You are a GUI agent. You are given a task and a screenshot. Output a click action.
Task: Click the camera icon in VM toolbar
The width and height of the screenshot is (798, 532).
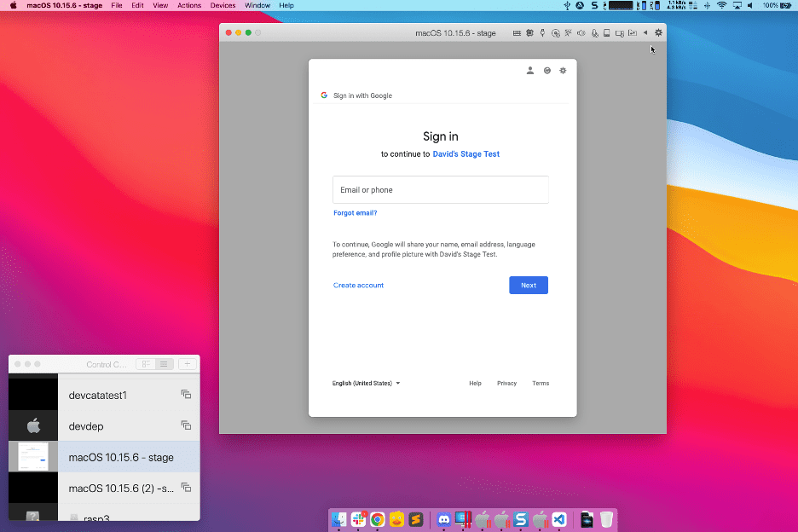(x=619, y=33)
